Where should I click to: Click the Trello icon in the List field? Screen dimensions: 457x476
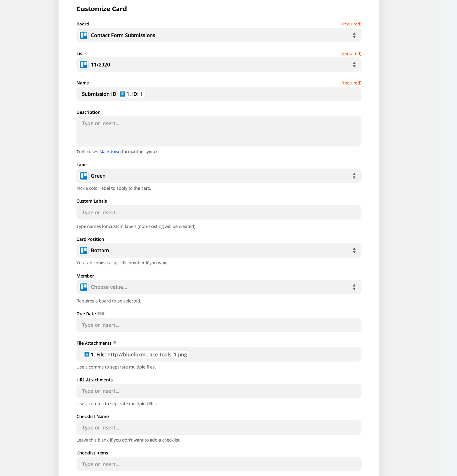tap(84, 65)
